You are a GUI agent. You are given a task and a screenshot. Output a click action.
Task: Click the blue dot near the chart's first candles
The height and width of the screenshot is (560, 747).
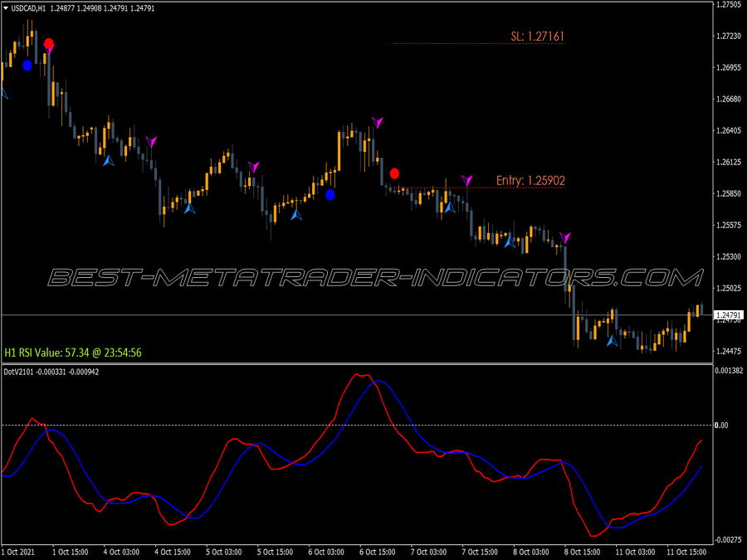pos(27,66)
